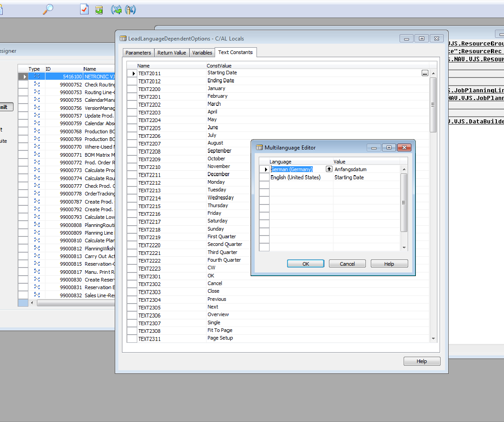Click the magnifying glass Find icon
This screenshot has width=504, height=422.
click(48, 9)
